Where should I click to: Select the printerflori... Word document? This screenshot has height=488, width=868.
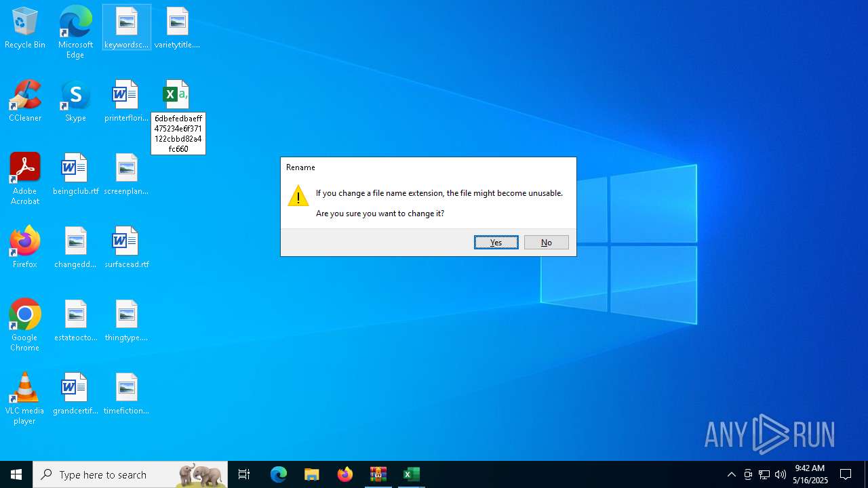click(x=127, y=101)
